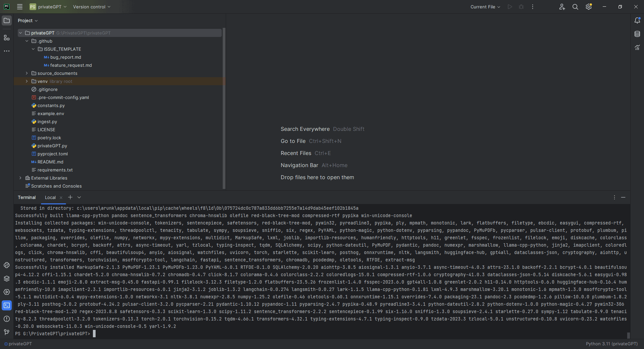644x349 pixels.
Task: Click the terminal vertical scrollbar thumb
Action: (628, 335)
